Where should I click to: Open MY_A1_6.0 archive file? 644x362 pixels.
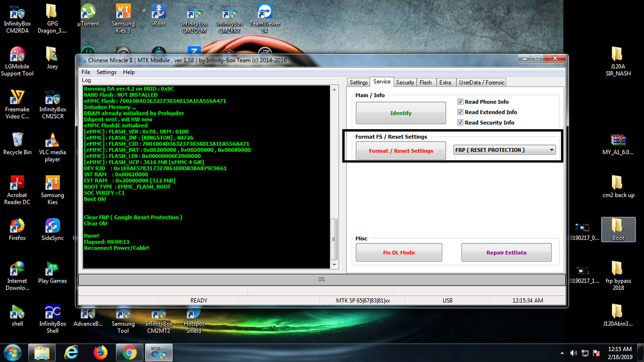point(617,144)
